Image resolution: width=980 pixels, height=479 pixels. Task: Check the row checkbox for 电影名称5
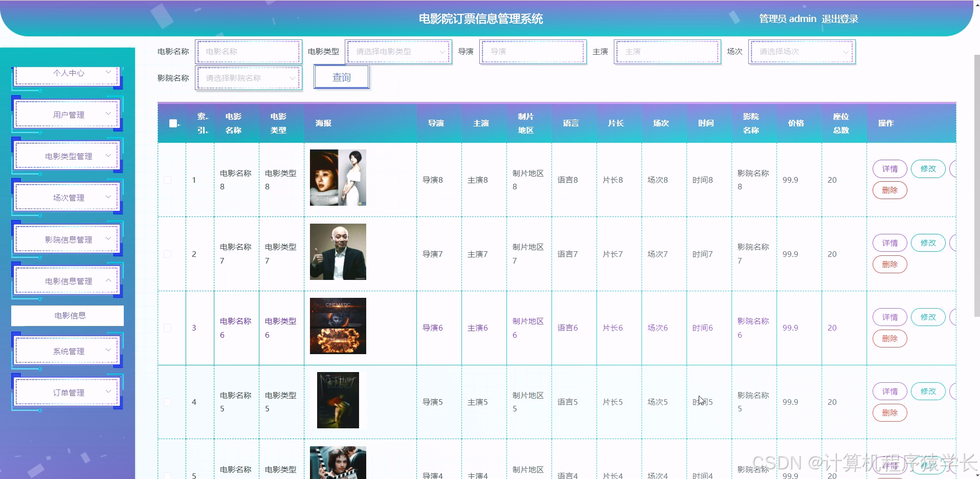pyautogui.click(x=168, y=402)
